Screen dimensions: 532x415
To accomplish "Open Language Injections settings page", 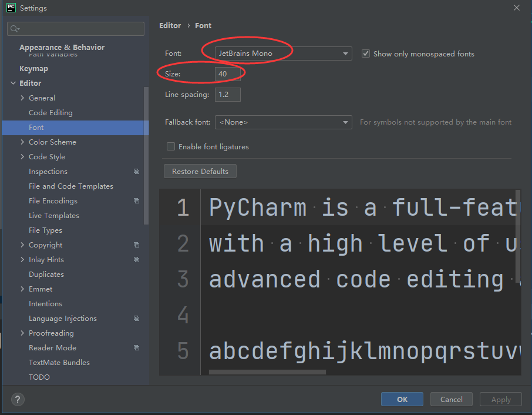I will click(x=63, y=319).
